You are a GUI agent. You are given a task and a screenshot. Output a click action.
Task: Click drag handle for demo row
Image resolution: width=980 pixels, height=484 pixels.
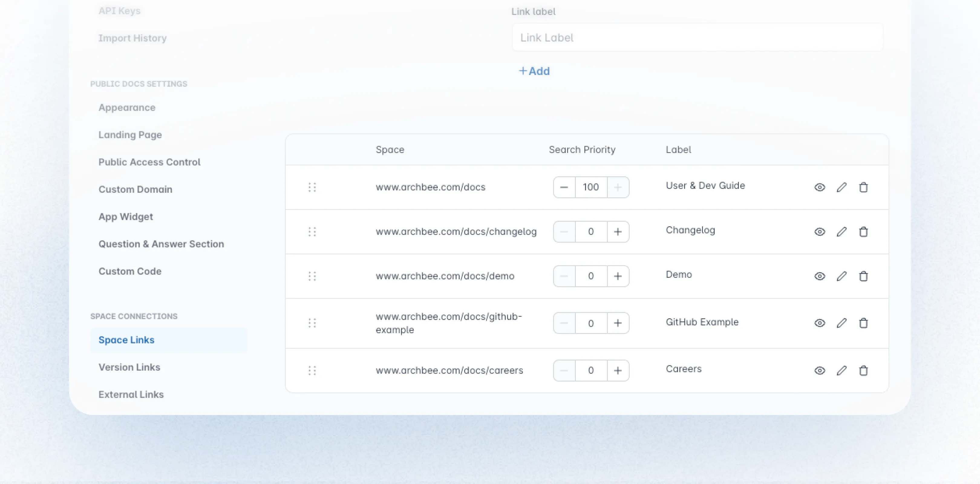[x=312, y=276]
